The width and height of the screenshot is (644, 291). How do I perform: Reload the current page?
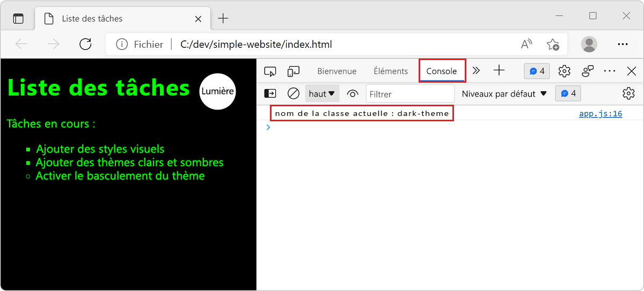tap(85, 44)
